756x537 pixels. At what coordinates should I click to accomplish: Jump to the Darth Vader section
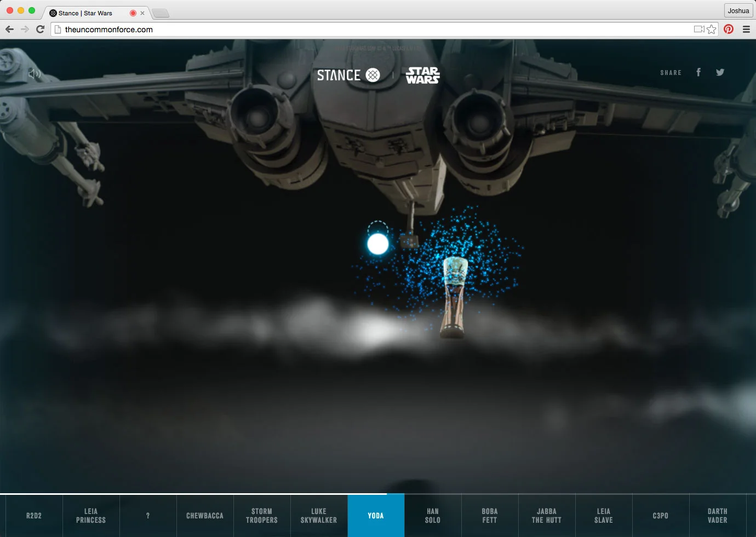pos(718,516)
